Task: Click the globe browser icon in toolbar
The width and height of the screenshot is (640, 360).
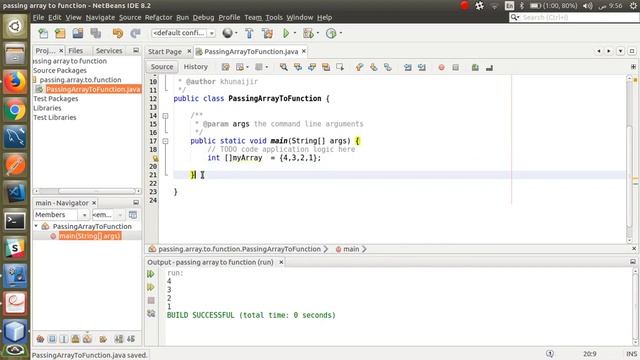Action: (x=227, y=33)
